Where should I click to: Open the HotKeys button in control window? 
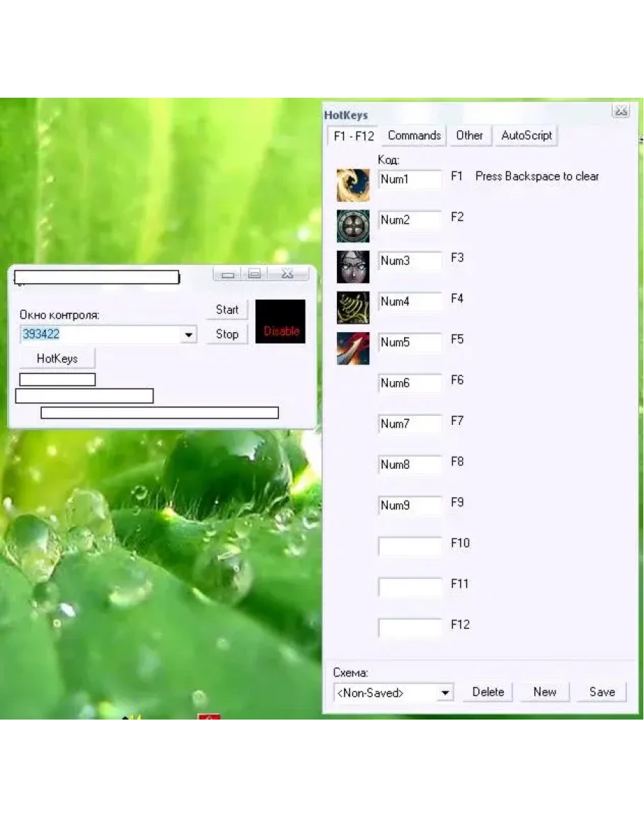pos(57,358)
